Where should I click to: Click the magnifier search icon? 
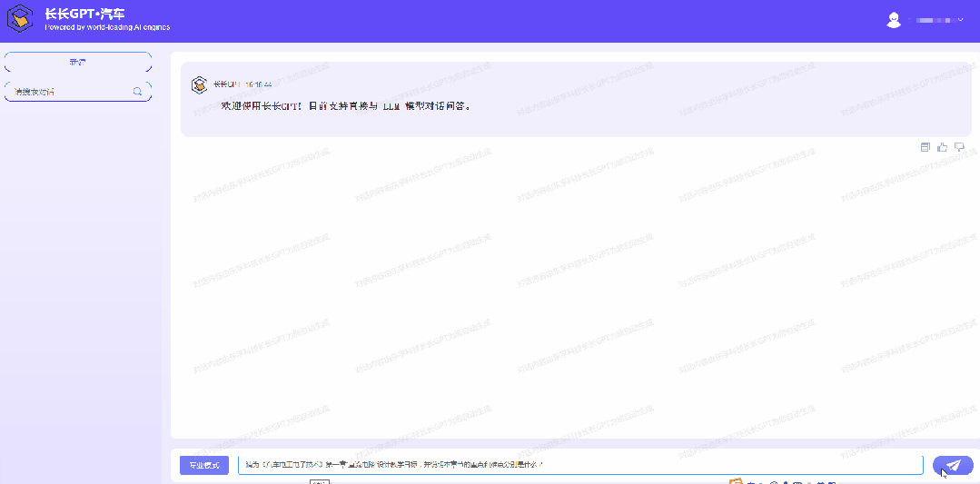tap(137, 92)
